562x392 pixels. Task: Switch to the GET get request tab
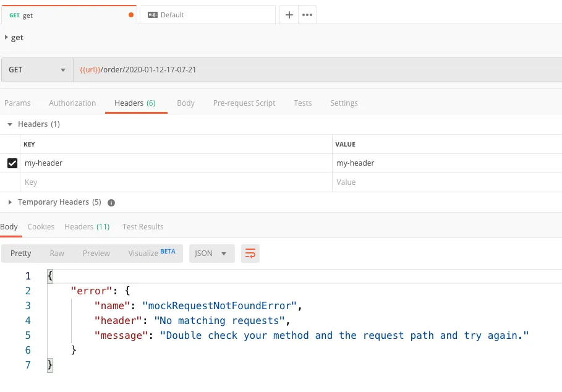coord(69,15)
